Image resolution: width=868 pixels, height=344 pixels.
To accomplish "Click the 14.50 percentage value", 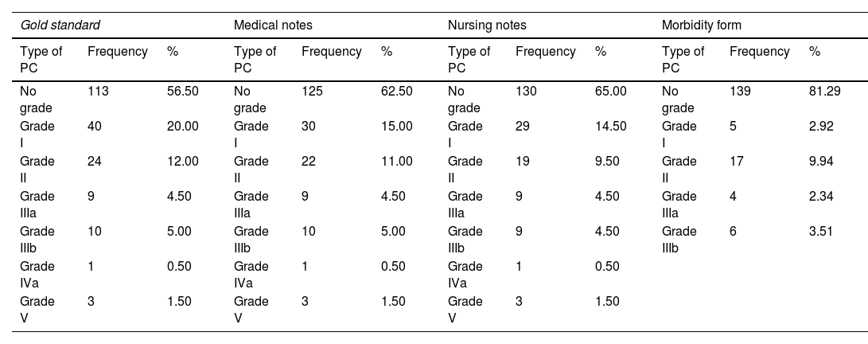I will click(611, 127).
